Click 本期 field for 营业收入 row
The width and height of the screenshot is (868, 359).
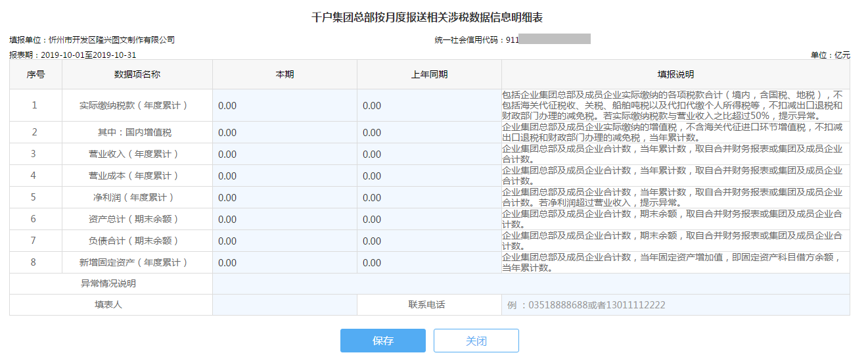pos(285,155)
